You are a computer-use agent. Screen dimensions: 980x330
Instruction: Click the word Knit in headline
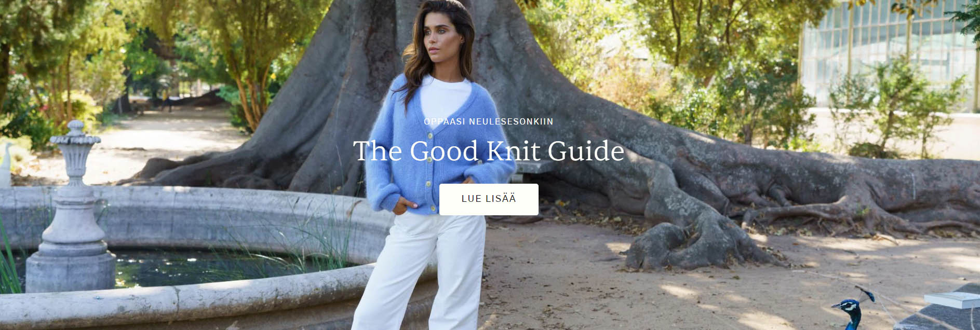click(514, 150)
